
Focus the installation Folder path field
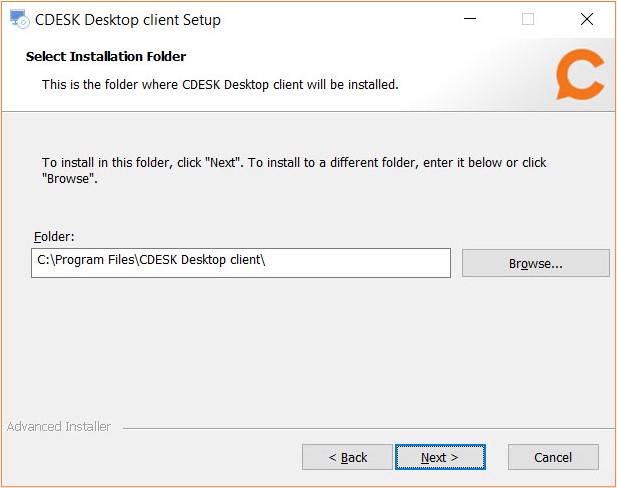click(241, 263)
